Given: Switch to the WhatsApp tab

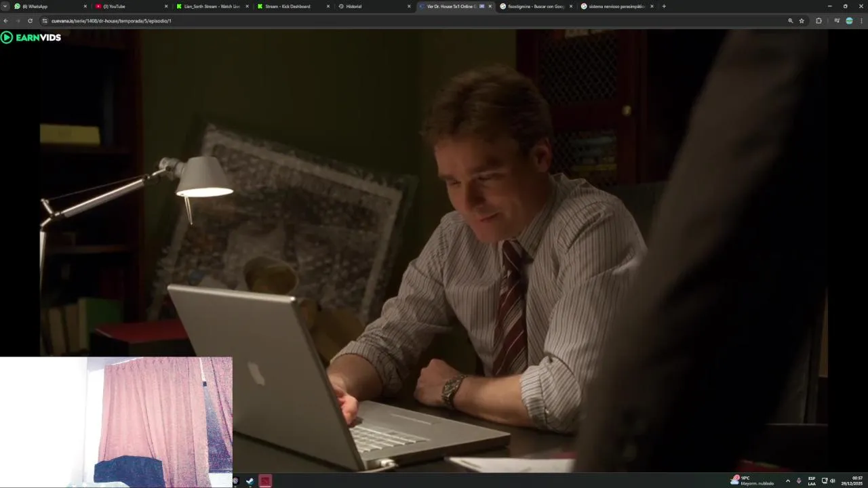Looking at the screenshot, I should [51, 6].
